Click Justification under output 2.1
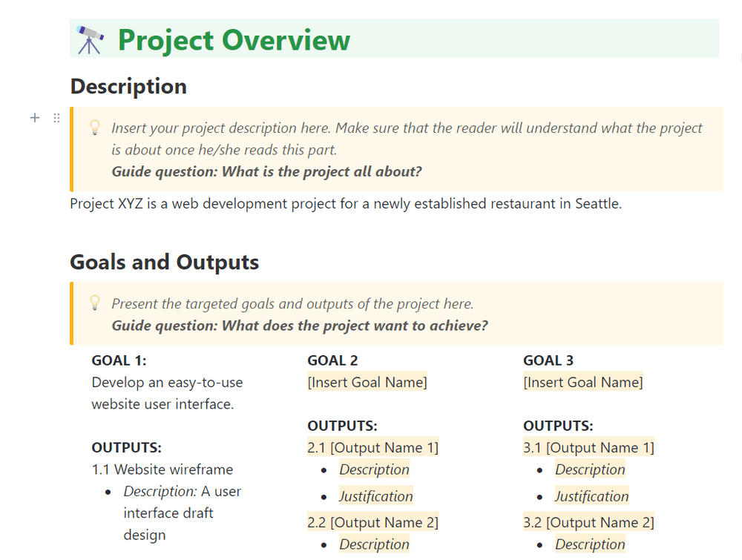This screenshot has width=742, height=560. click(376, 496)
